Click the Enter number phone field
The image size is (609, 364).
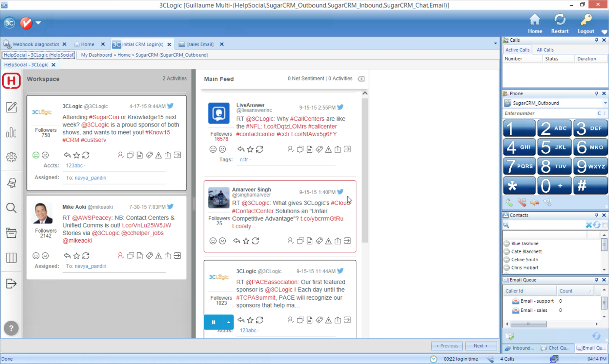point(549,113)
